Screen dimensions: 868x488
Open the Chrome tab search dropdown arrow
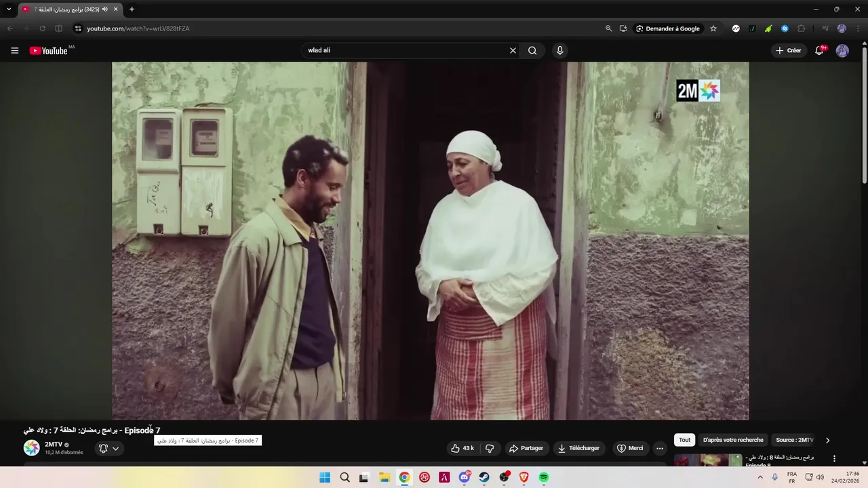9,9
